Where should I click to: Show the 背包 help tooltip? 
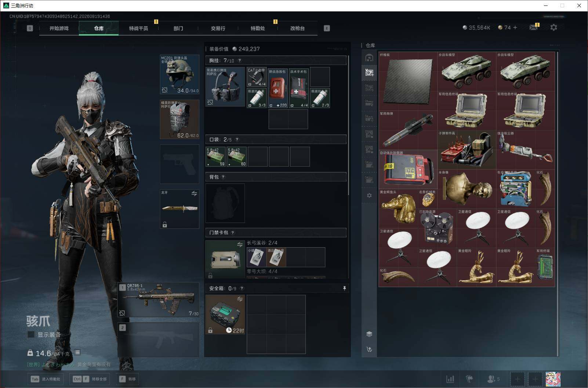click(x=223, y=177)
